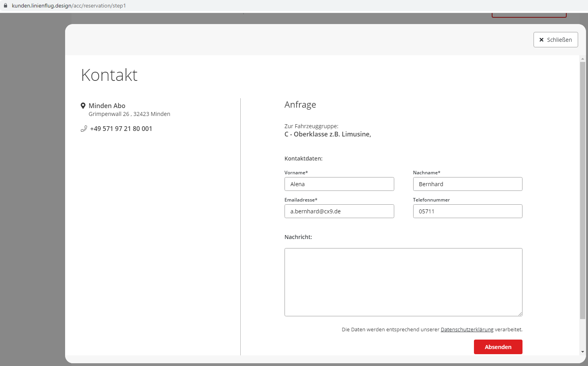Click the Minden Abo location name
The height and width of the screenshot is (366, 588).
click(x=107, y=106)
